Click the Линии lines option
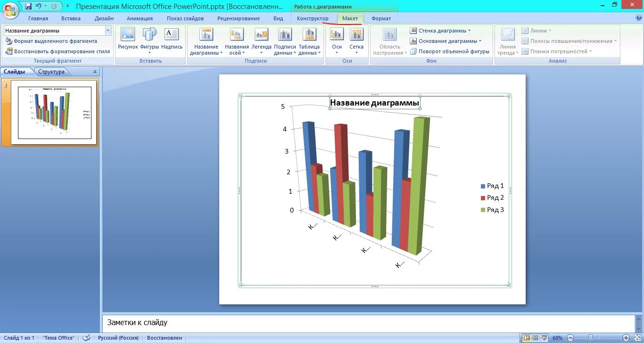 [x=537, y=31]
